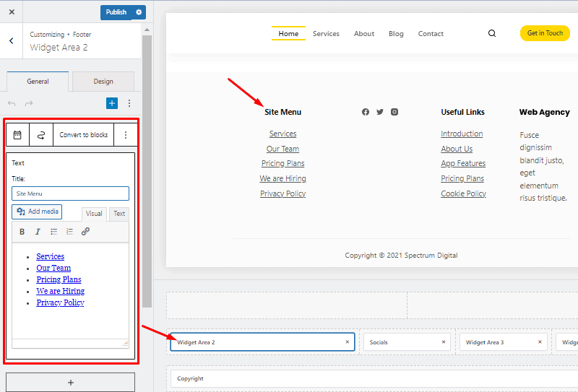Open the editor options three-dot menu

[129, 103]
